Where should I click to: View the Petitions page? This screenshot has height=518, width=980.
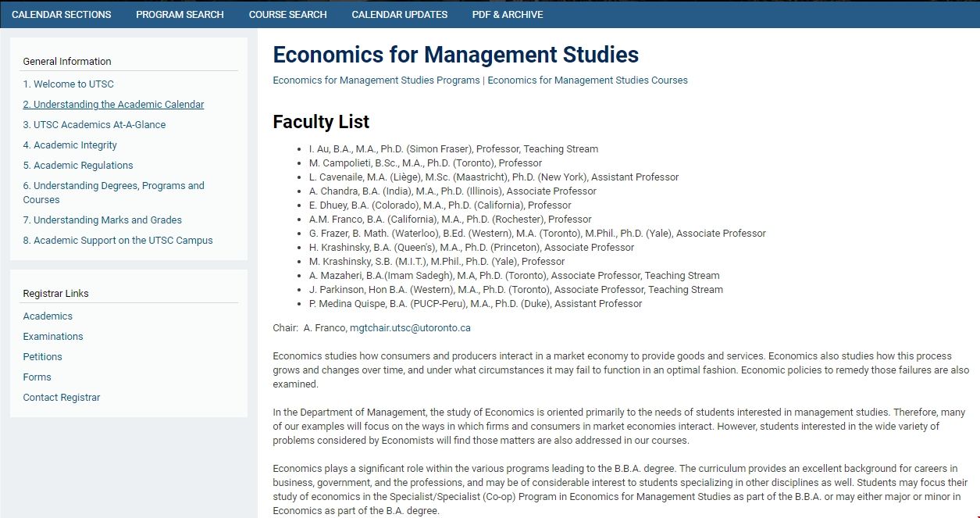tap(43, 356)
